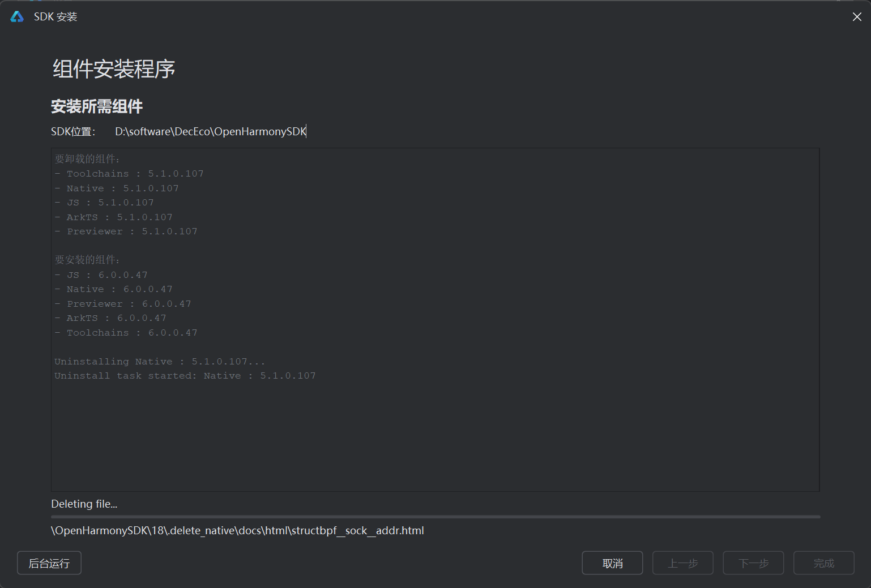
Task: Select the '安装所需组件' subheading
Action: pos(97,106)
